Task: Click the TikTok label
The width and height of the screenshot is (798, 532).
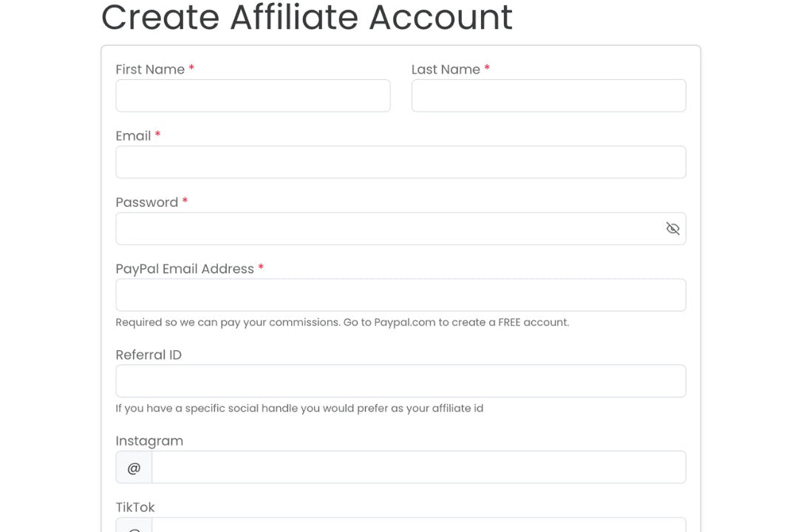Action: pyautogui.click(x=135, y=508)
